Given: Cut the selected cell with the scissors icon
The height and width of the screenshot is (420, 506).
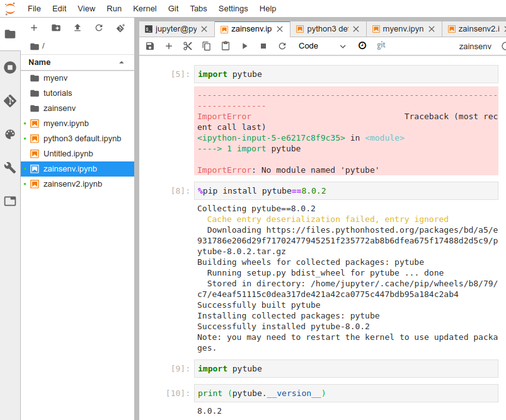Looking at the screenshot, I should click(187, 46).
